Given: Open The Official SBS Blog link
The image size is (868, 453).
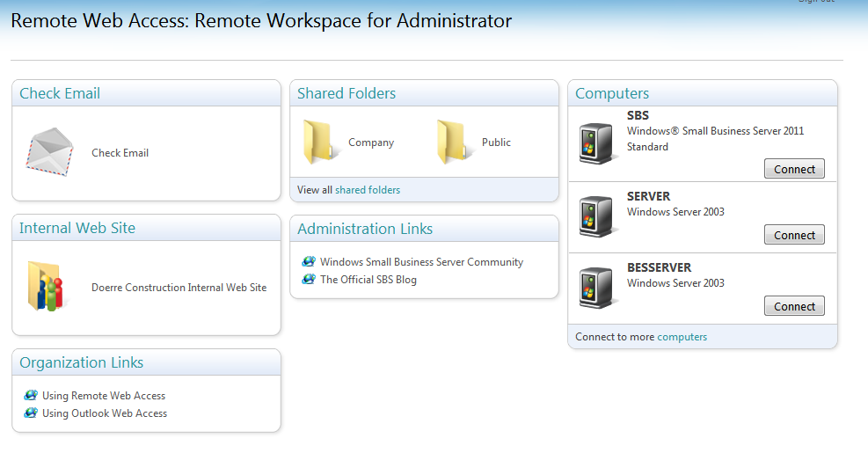Looking at the screenshot, I should [368, 280].
